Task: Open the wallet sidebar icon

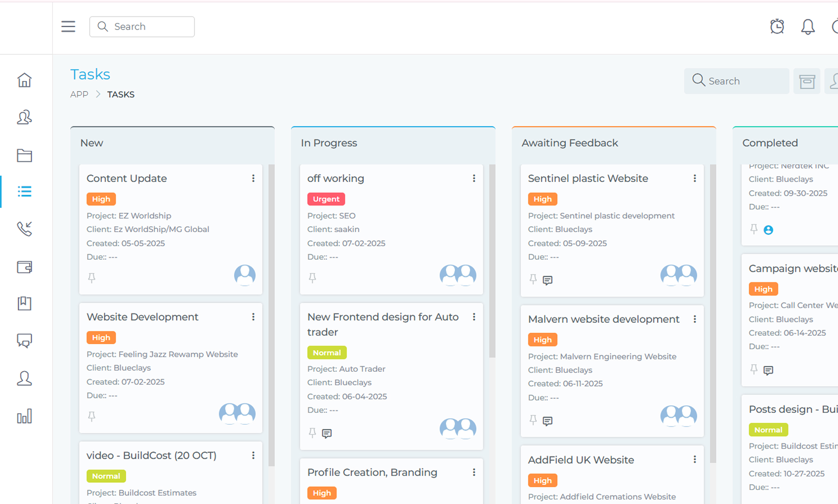Action: 24,267
